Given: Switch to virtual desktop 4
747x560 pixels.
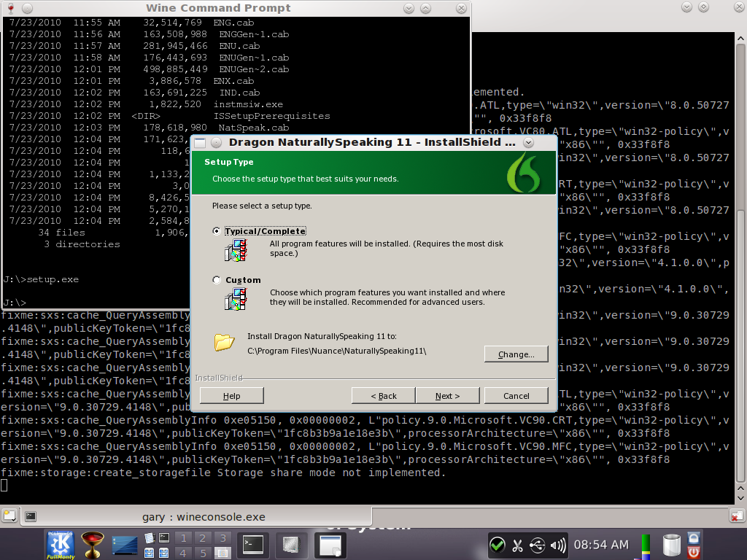Looking at the screenshot, I should [183, 553].
